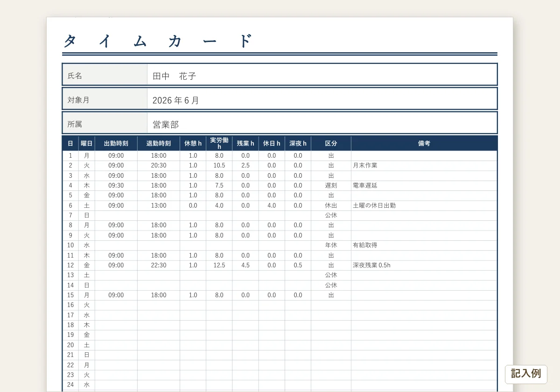This screenshot has height=392, width=560.
Task: Select the 22:30 clock-out time cell
Action: (x=159, y=265)
